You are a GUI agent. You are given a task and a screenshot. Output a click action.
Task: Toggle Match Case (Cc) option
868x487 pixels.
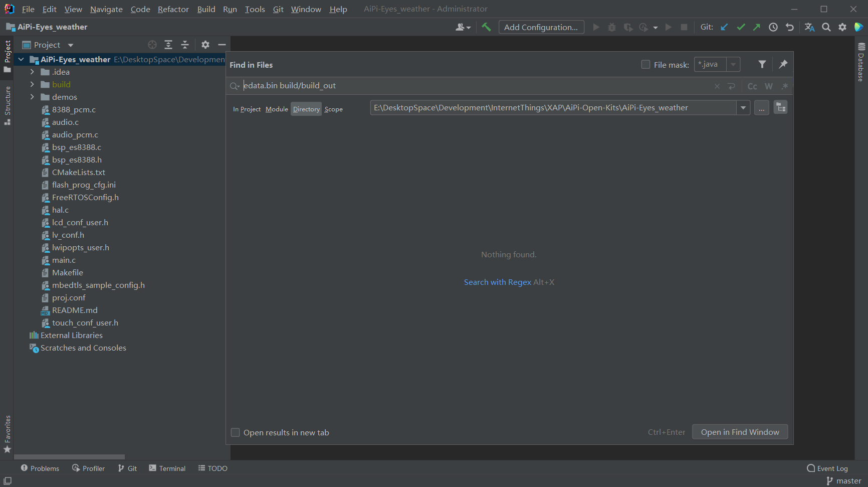[752, 86]
